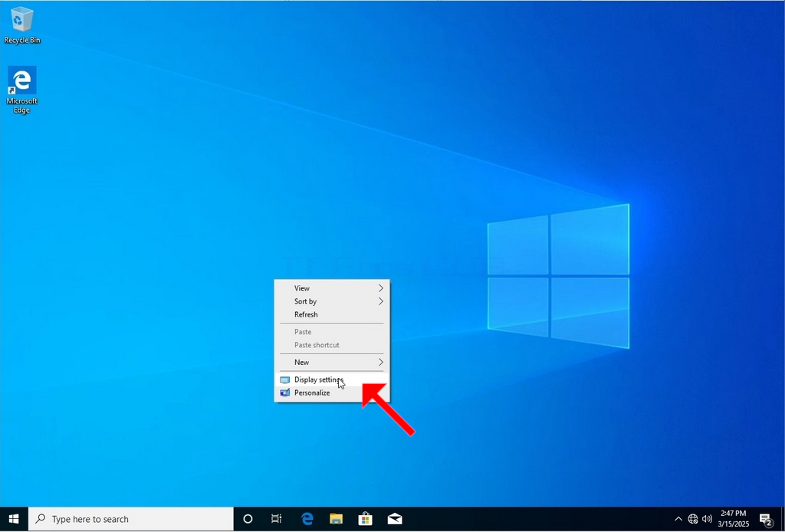The image size is (785, 532).
Task: Choose Personalize from the context menu
Action: click(332, 393)
